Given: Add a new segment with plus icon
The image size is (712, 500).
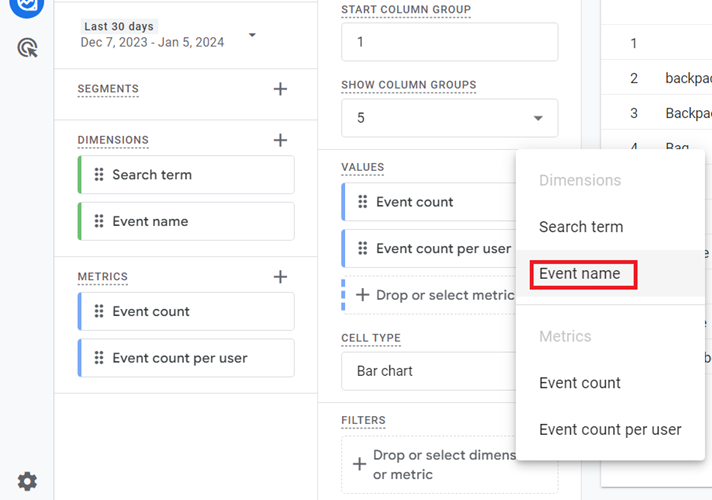Looking at the screenshot, I should coord(280,89).
